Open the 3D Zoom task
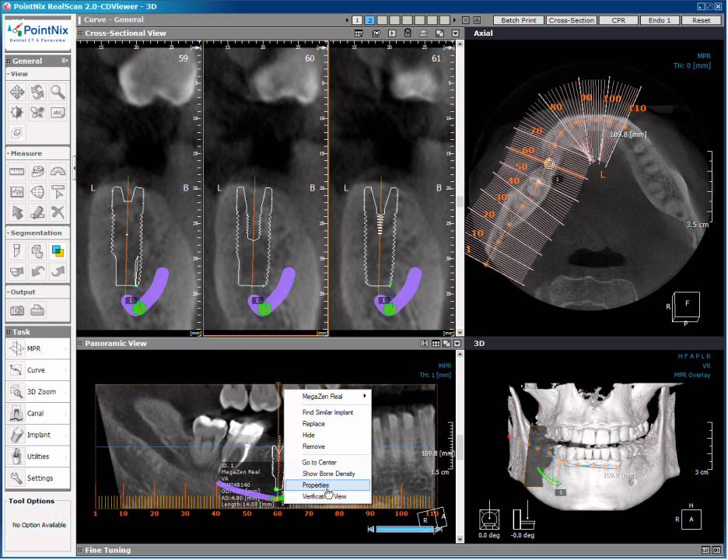Screen dimensions: 728x560 (37, 392)
